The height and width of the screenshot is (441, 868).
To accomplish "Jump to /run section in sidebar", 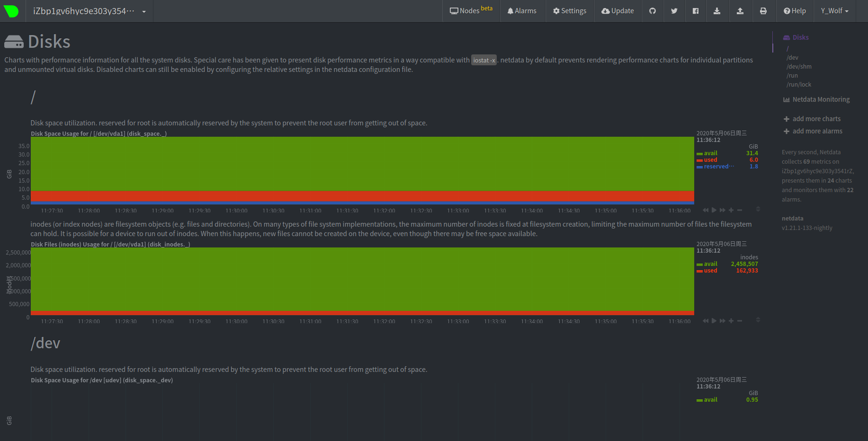I will click(792, 76).
